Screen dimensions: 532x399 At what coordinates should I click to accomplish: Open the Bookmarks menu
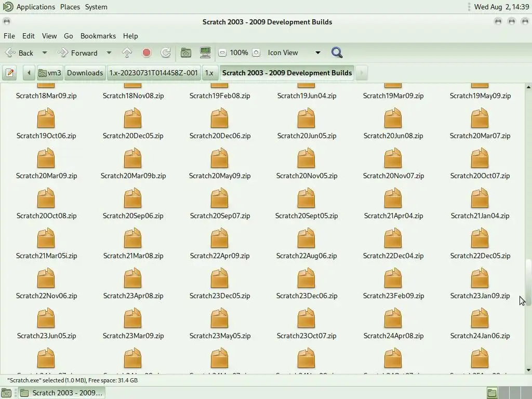tap(98, 36)
